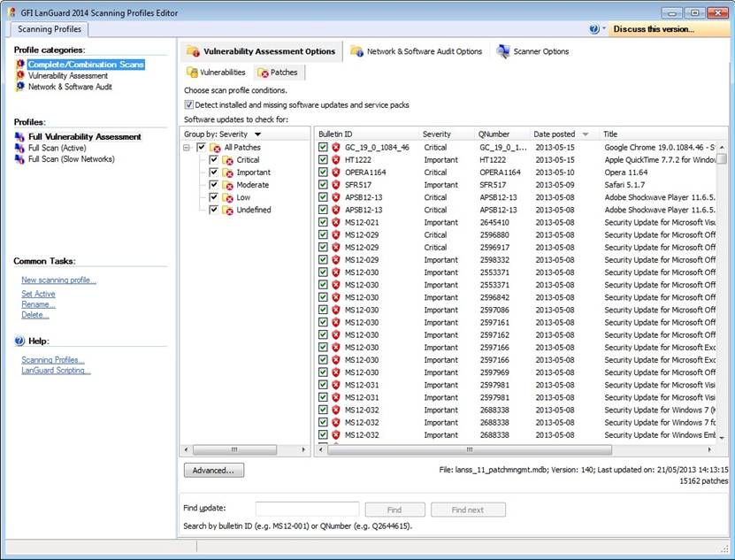
Task: Open the Vulnerability Assessment Options tab
Action: pyautogui.click(x=261, y=51)
